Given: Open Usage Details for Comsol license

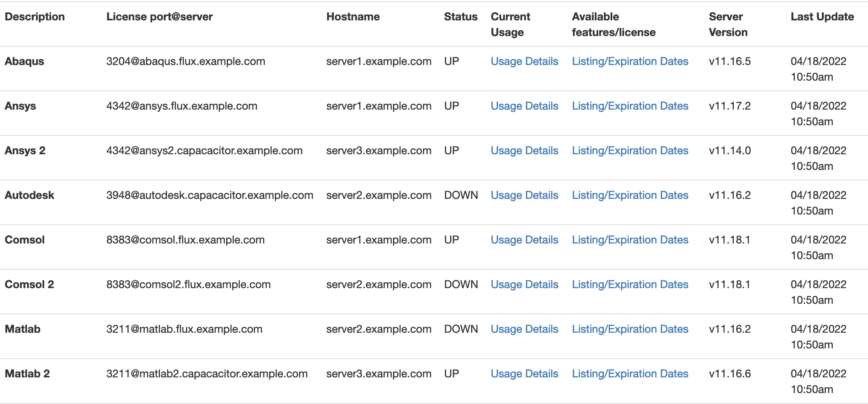Looking at the screenshot, I should [x=524, y=240].
